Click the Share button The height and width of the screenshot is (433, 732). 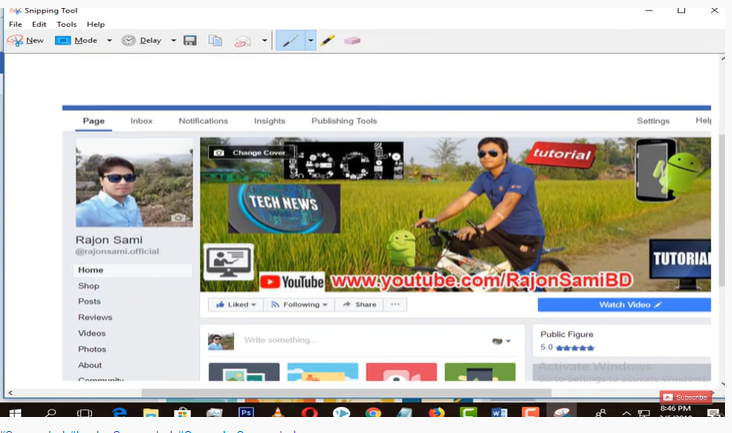pyautogui.click(x=359, y=305)
